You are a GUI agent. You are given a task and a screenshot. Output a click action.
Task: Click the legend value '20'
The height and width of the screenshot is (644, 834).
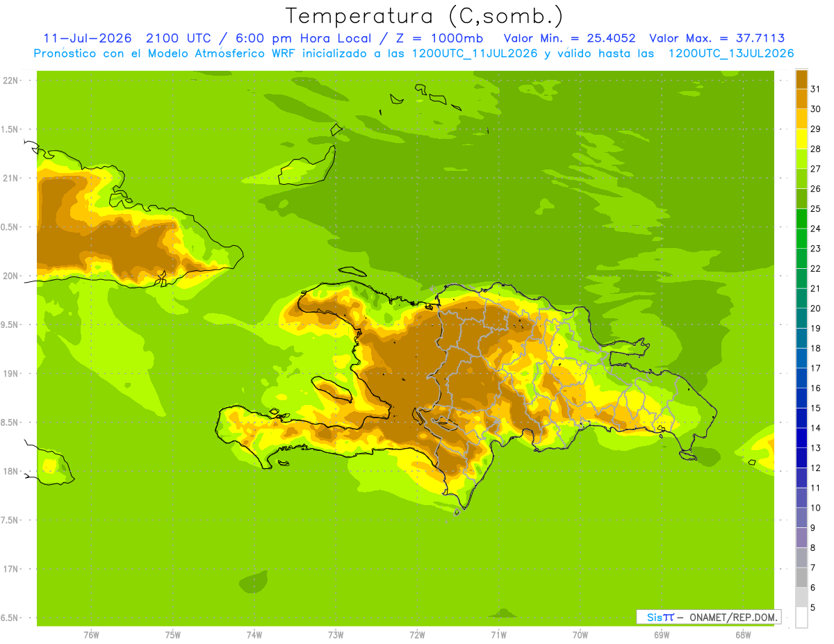point(815,308)
